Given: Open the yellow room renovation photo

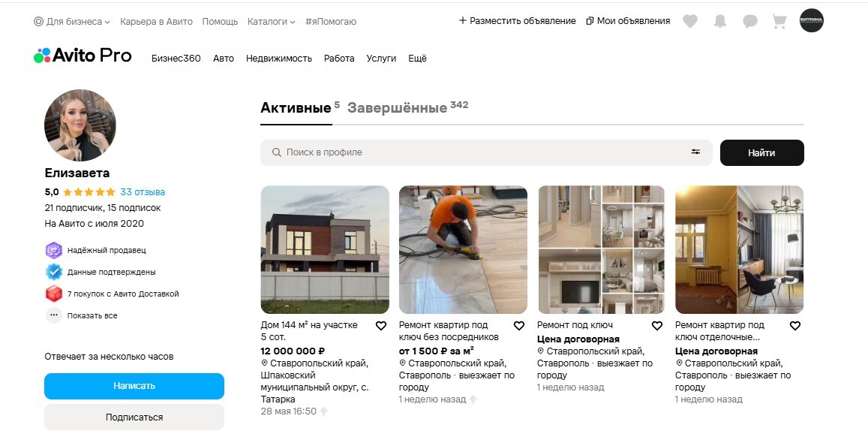Looking at the screenshot, I should (x=739, y=249).
